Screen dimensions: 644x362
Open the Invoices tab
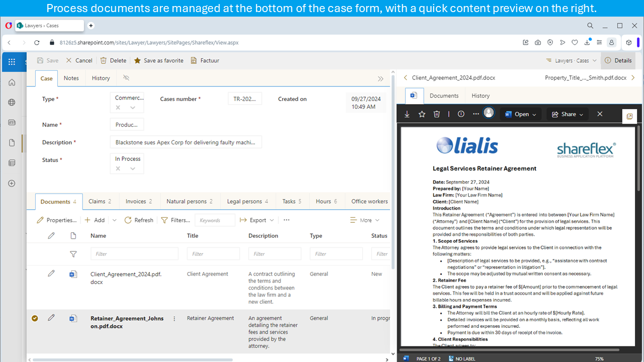click(139, 201)
